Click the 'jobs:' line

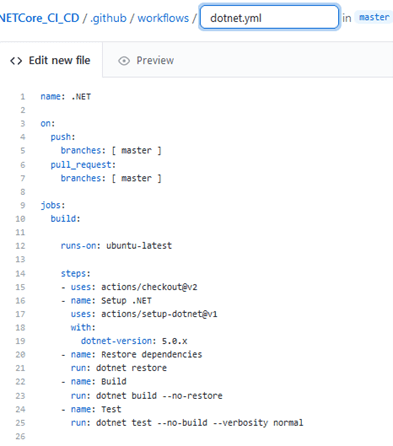(x=53, y=205)
